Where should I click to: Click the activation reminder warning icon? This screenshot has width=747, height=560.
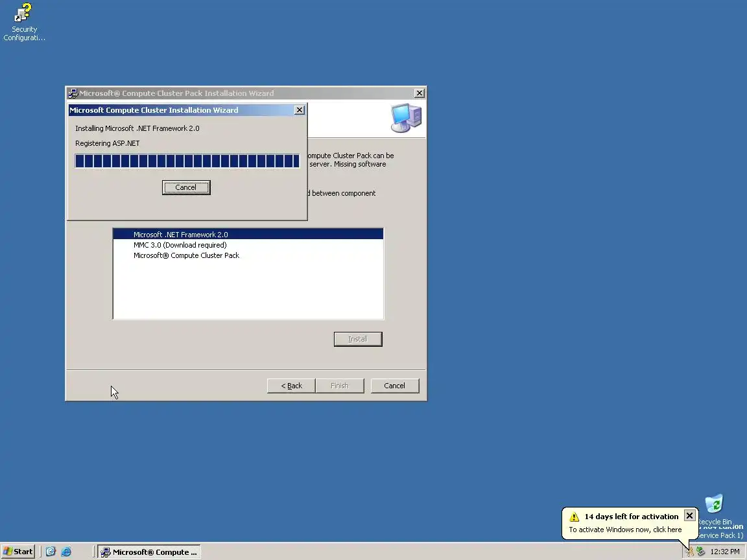pyautogui.click(x=574, y=517)
